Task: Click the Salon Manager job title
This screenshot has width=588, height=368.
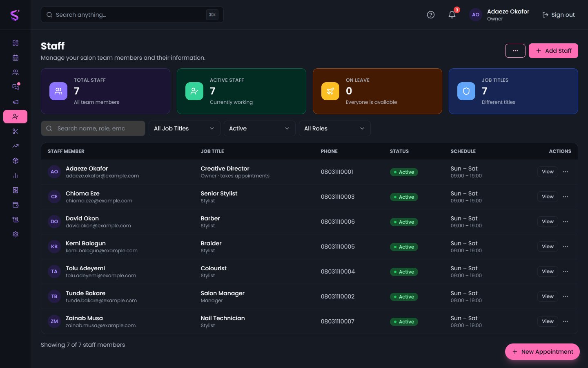Action: [x=223, y=293]
